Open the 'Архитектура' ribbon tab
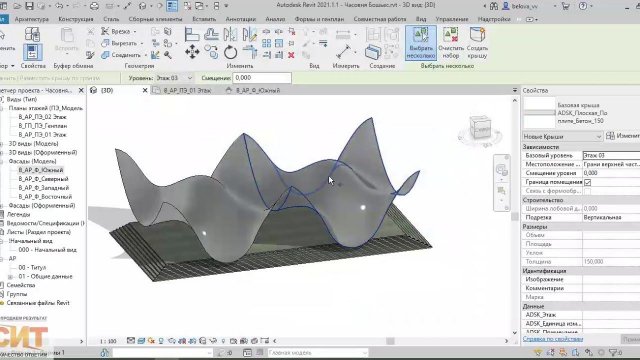 [31, 19]
